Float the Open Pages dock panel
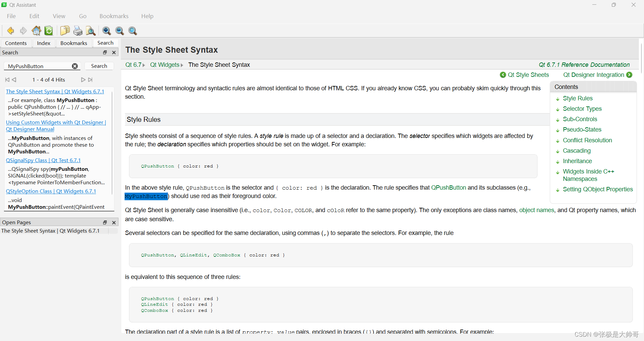644x341 pixels. point(105,222)
